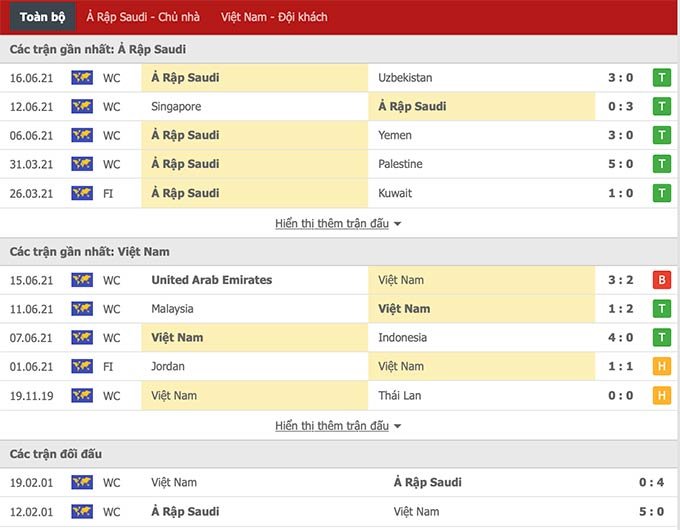This screenshot has height=530, width=680.
Task: Click the 4 : 0 score against Indonesia
Action: 621,338
